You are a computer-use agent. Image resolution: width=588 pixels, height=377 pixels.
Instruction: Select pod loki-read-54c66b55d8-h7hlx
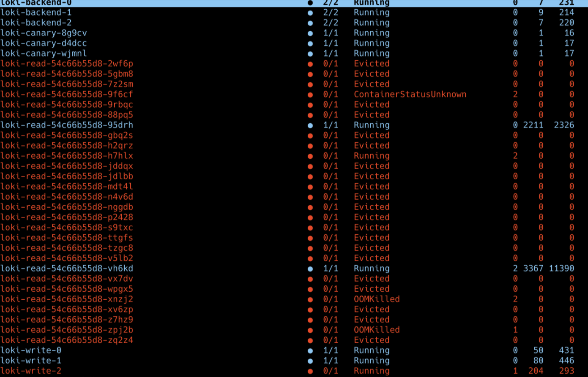click(67, 156)
